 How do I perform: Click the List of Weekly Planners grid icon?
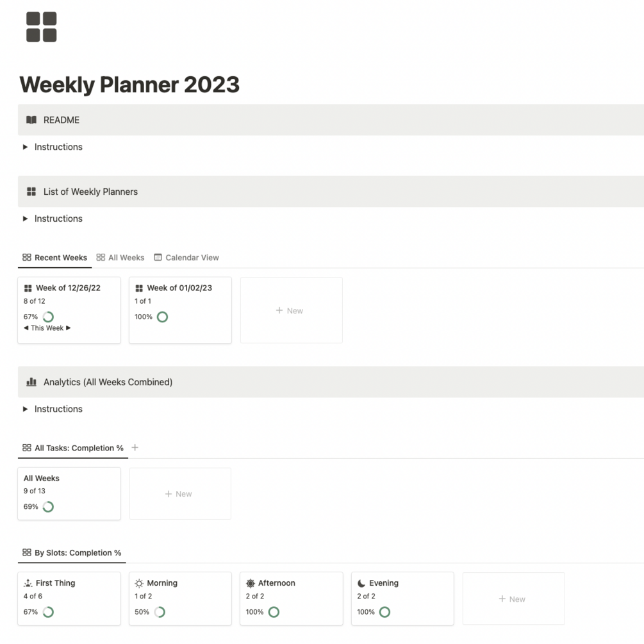point(31,192)
